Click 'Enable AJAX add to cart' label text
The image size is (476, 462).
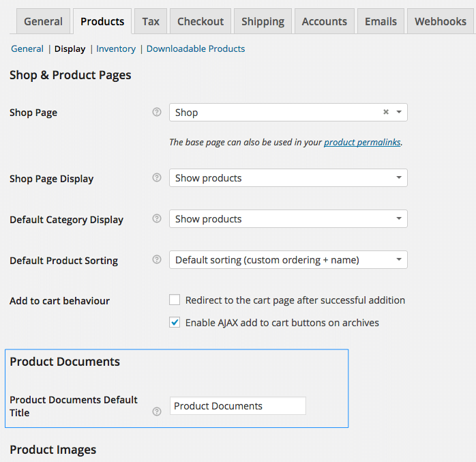pos(282,323)
